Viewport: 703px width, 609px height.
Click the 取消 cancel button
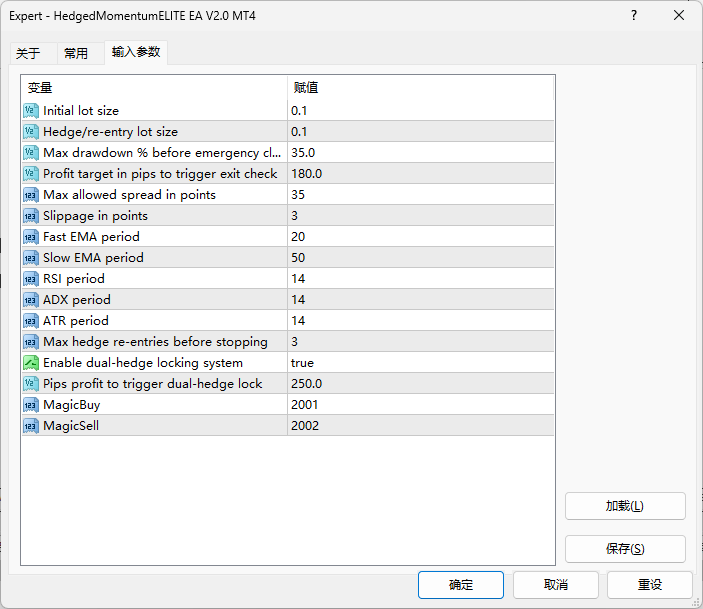pyautogui.click(x=556, y=585)
